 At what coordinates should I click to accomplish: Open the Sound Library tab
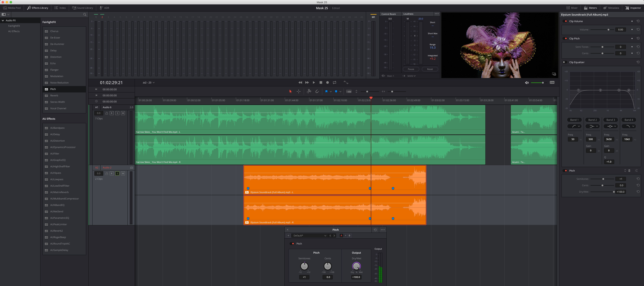point(83,8)
